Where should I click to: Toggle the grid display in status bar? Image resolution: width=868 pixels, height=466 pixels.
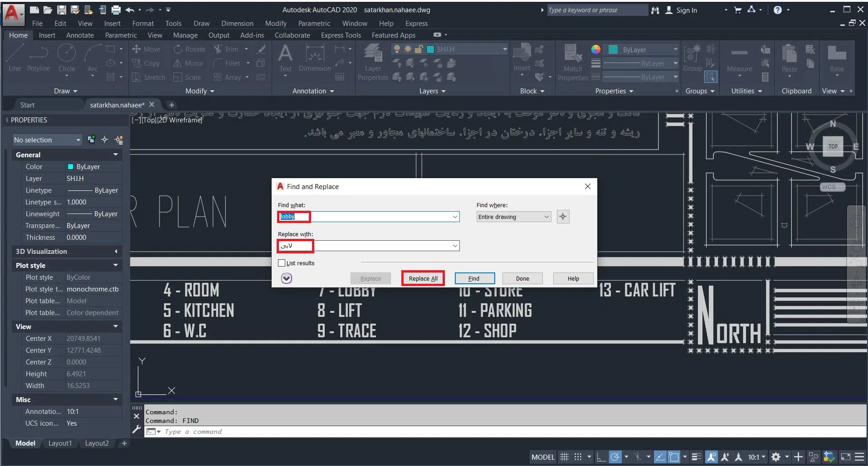[564, 457]
